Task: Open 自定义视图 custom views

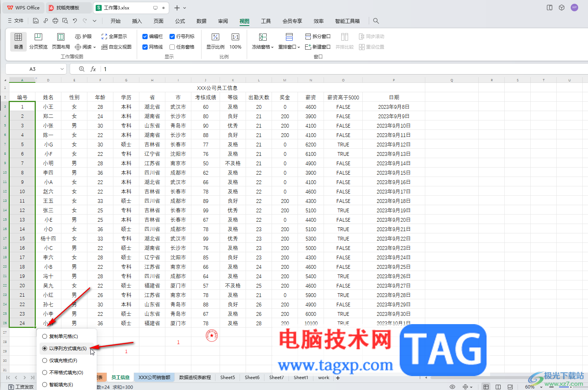Action: [x=116, y=47]
